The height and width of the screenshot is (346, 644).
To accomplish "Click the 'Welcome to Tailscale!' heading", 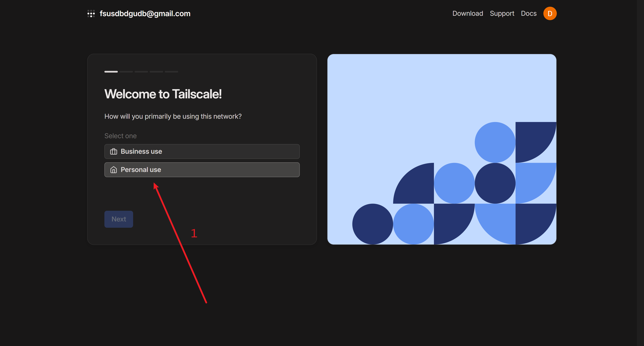I will (x=163, y=94).
